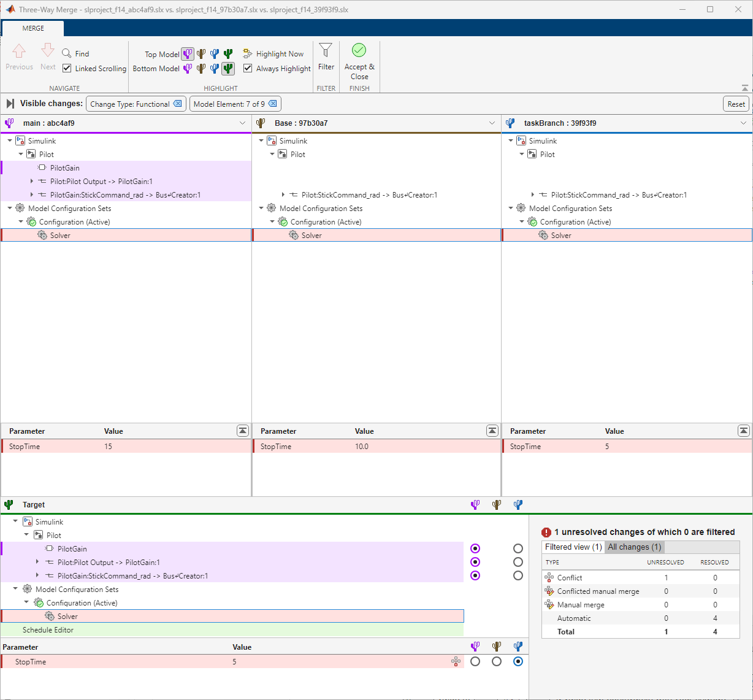Remove the Change Type: Functional filter
Screen dimensions: 753x700
click(178, 104)
